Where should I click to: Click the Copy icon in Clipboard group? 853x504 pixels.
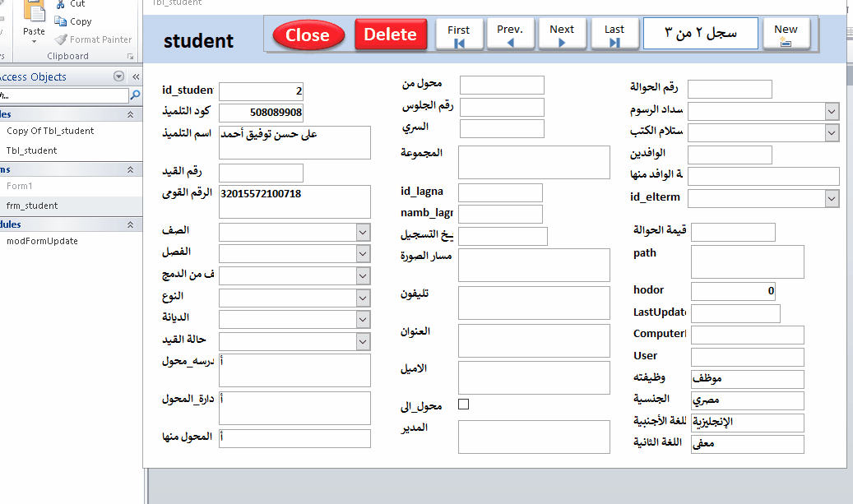(x=60, y=21)
